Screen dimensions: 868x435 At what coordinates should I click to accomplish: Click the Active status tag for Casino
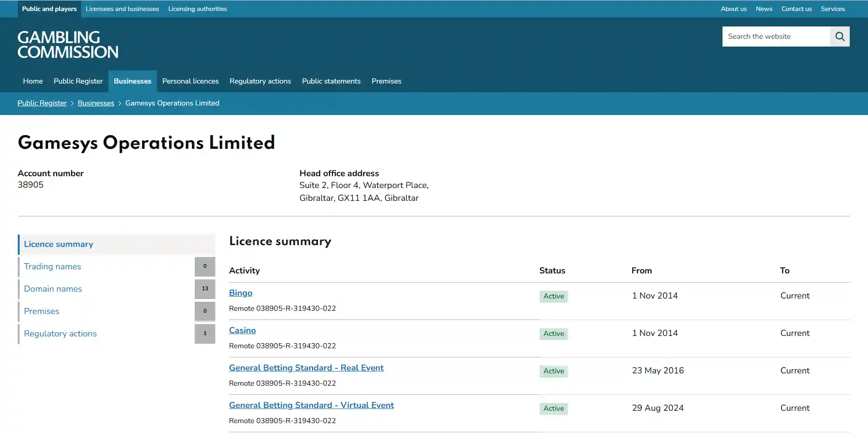pyautogui.click(x=554, y=334)
